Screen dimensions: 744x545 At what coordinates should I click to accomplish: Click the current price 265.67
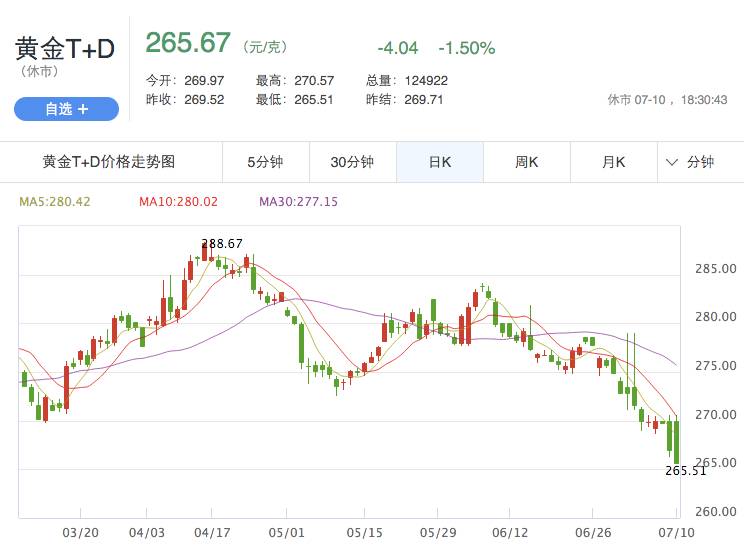click(188, 43)
